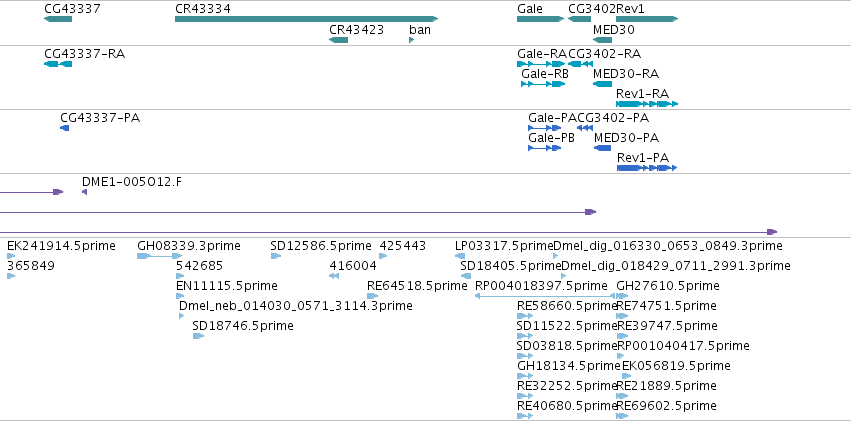Click the GH27610.5prime EST

tap(623, 296)
